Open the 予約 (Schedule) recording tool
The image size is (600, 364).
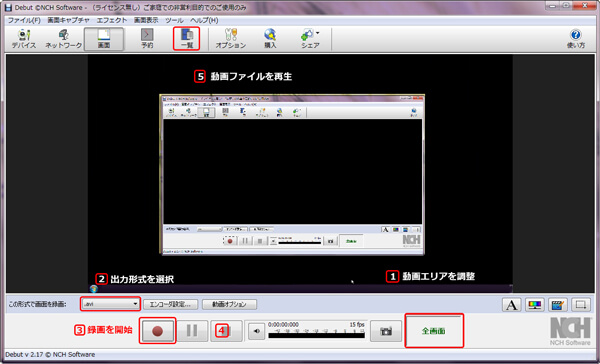[147, 39]
